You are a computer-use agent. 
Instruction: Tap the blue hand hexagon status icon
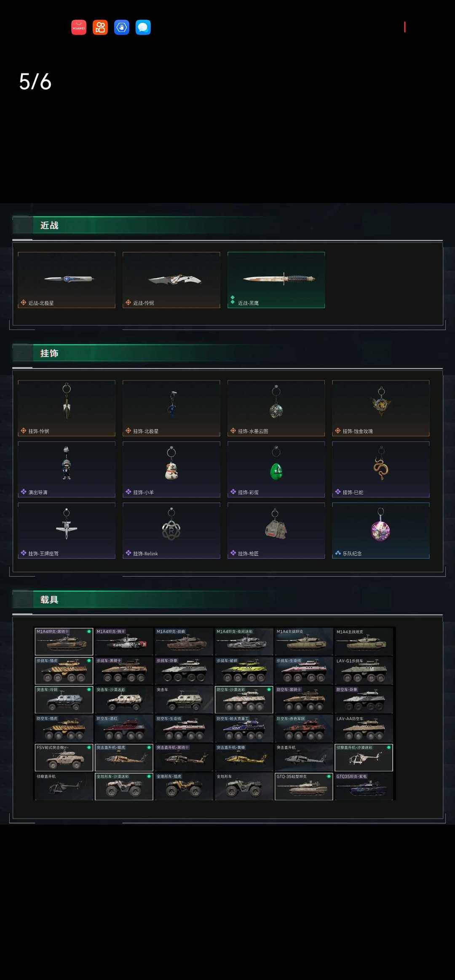(x=122, y=27)
